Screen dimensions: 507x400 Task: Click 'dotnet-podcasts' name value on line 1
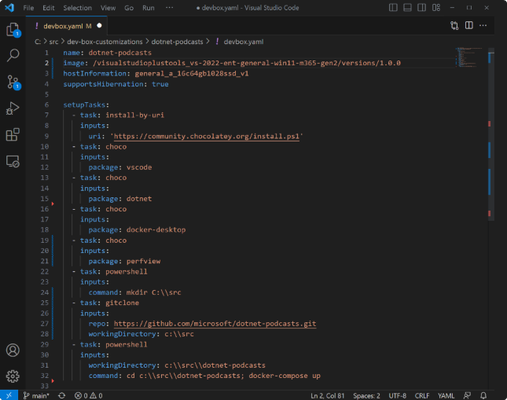(120, 53)
